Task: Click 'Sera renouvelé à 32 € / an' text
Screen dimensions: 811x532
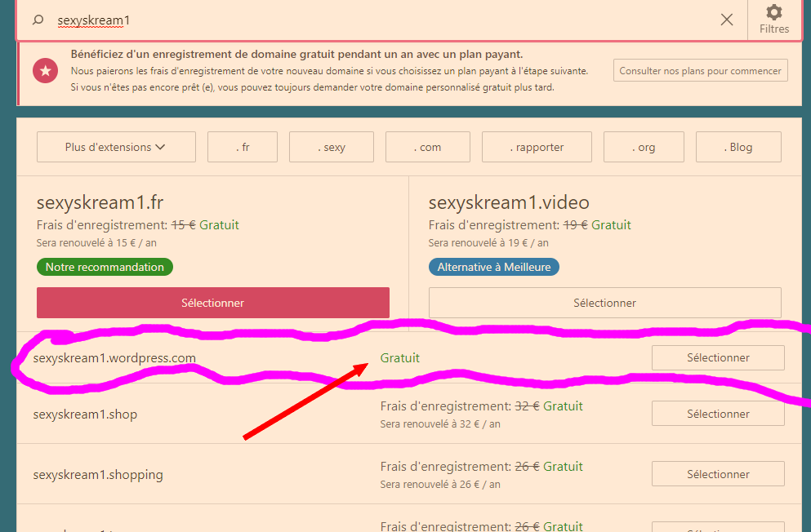Action: tap(440, 424)
